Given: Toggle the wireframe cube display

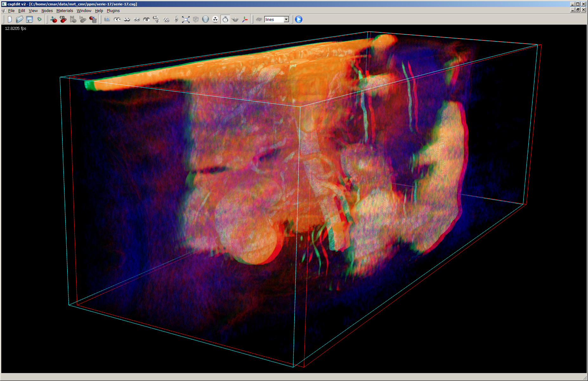Looking at the screenshot, I should [196, 19].
